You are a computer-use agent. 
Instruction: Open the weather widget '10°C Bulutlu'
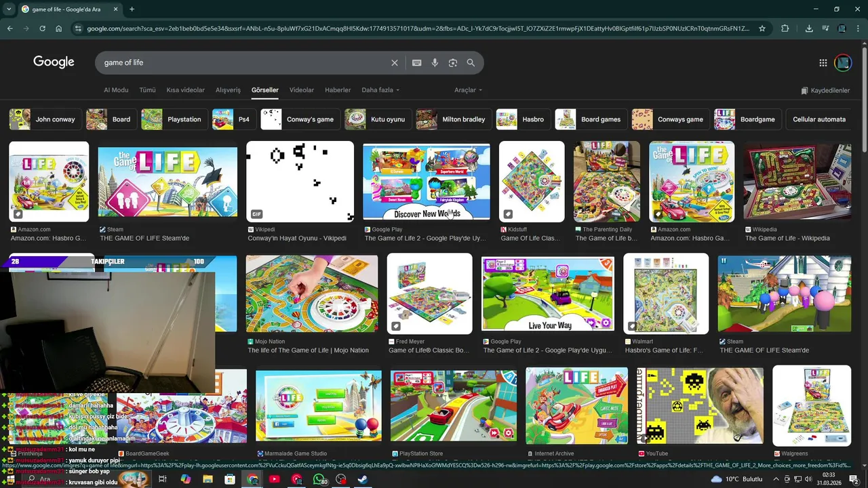737,479
